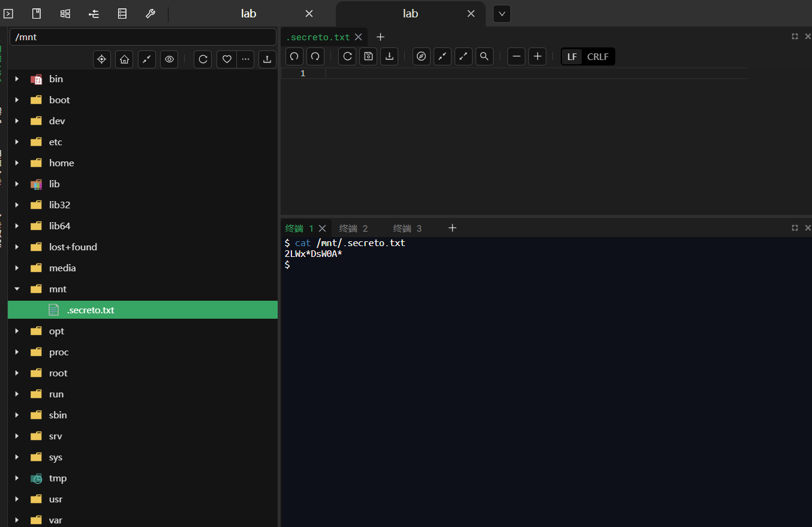Save the file with the disk icon

point(368,56)
